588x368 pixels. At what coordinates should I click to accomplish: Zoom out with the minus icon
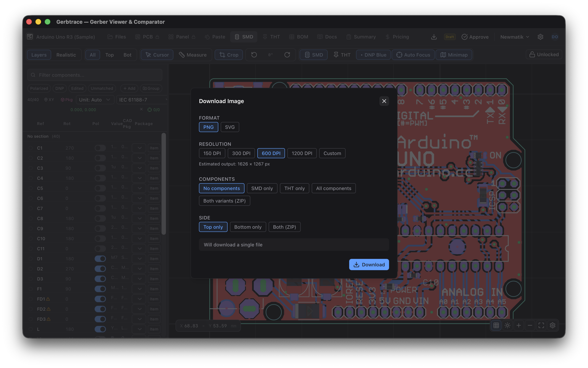pos(530,325)
